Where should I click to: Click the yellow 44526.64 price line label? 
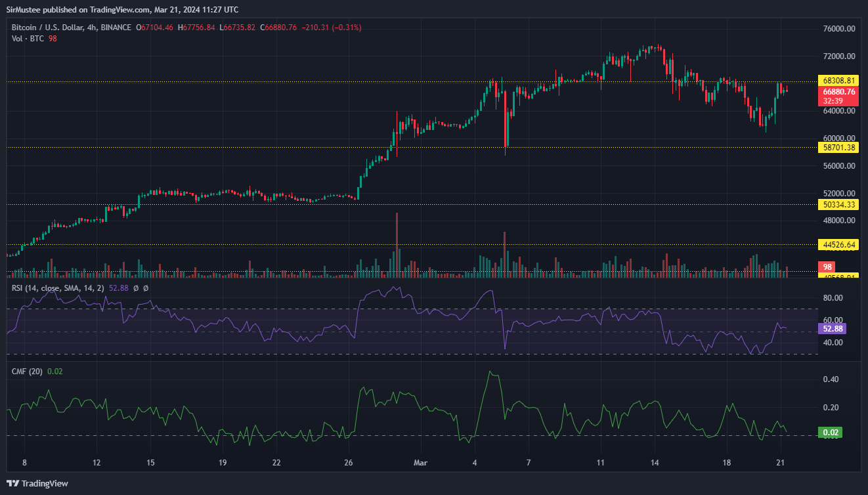[838, 245]
